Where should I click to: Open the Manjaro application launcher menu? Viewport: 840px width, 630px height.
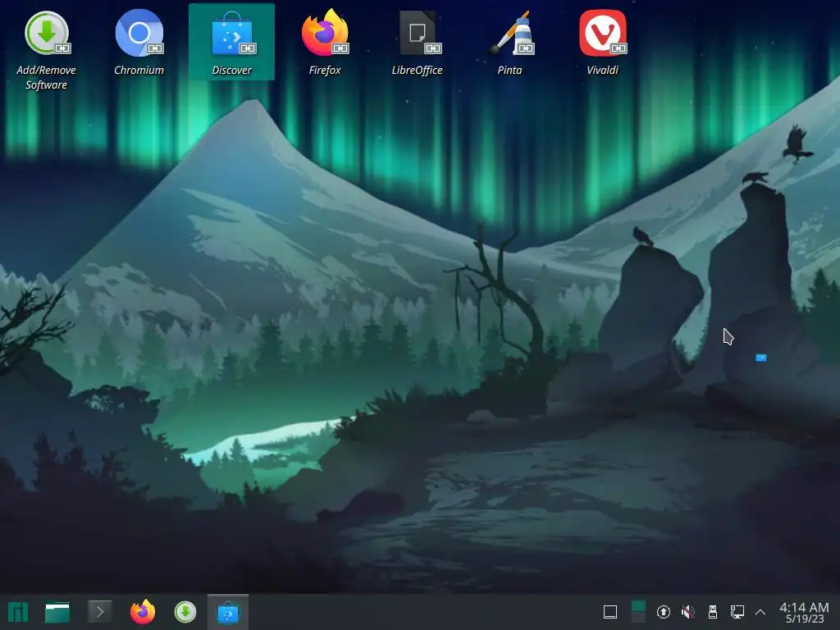(x=18, y=612)
